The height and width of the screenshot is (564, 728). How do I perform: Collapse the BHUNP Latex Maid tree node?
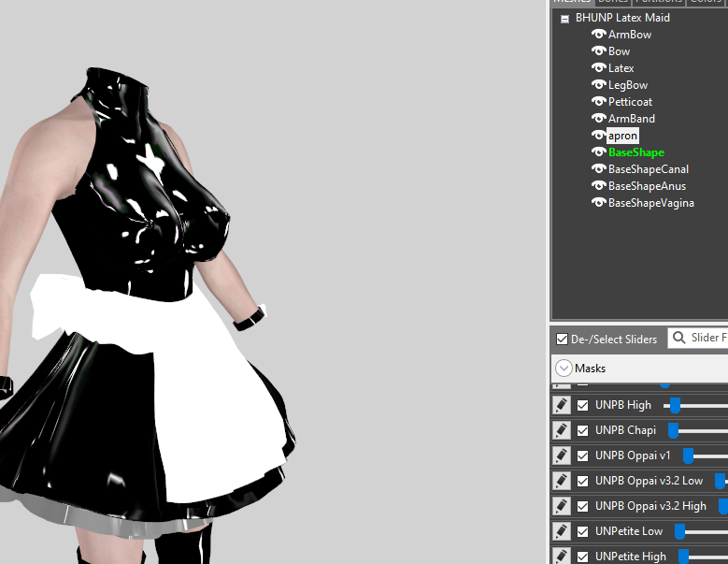tap(564, 19)
